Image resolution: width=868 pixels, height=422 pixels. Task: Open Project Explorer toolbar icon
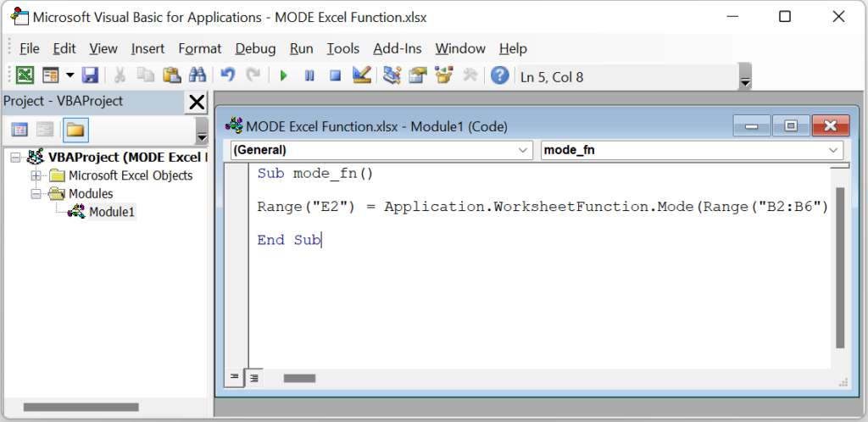click(392, 75)
